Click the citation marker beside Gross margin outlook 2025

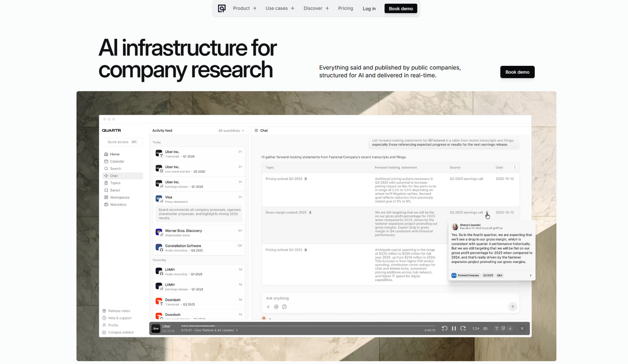[310, 212]
